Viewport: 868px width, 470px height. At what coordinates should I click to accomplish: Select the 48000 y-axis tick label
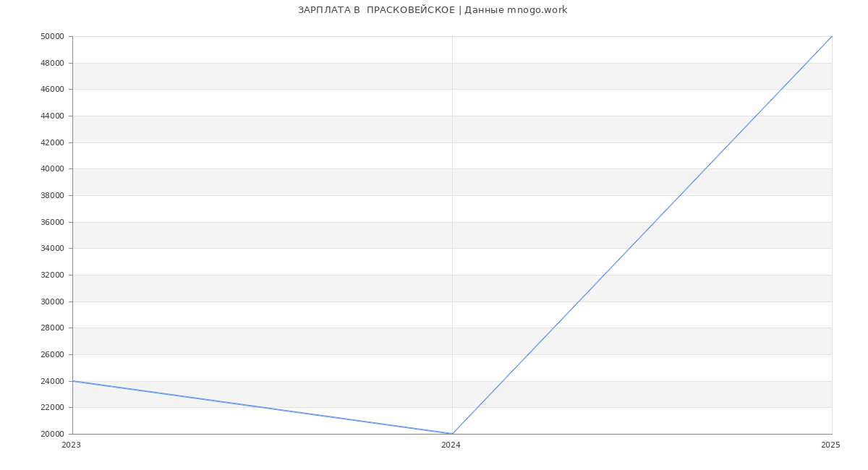53,63
